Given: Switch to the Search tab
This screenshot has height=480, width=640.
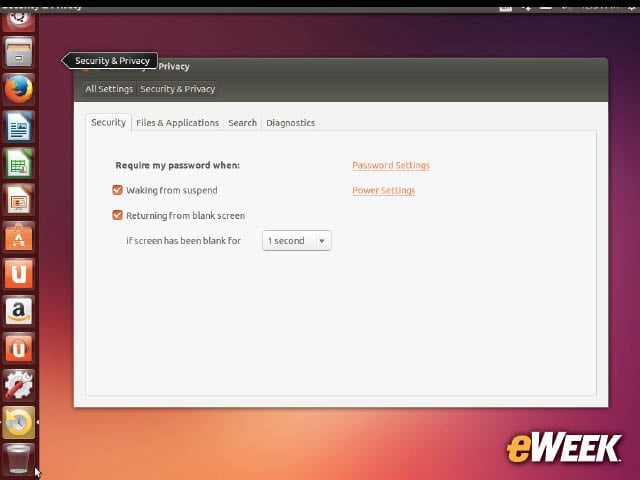Looking at the screenshot, I should pos(242,123).
